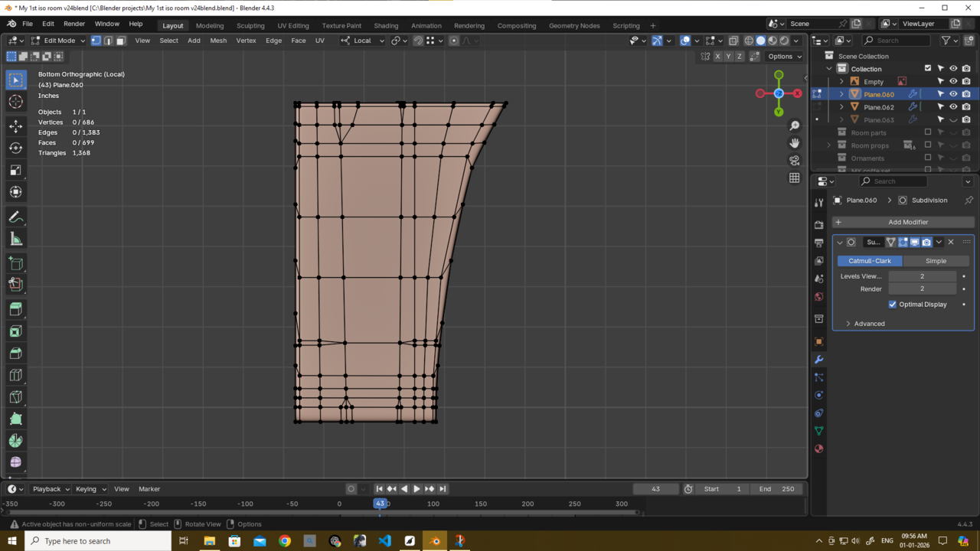The height and width of the screenshot is (551, 980).
Task: Select the Measure tool
Action: (x=15, y=240)
